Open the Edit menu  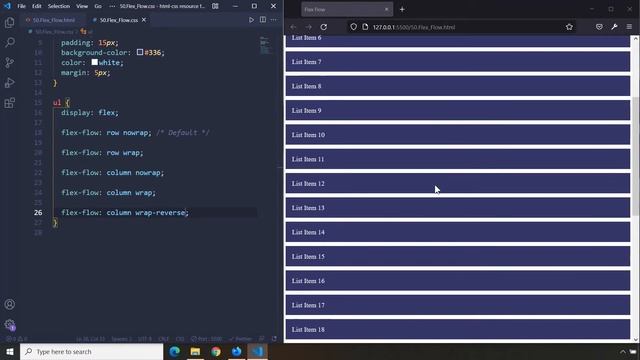pyautogui.click(x=37, y=6)
